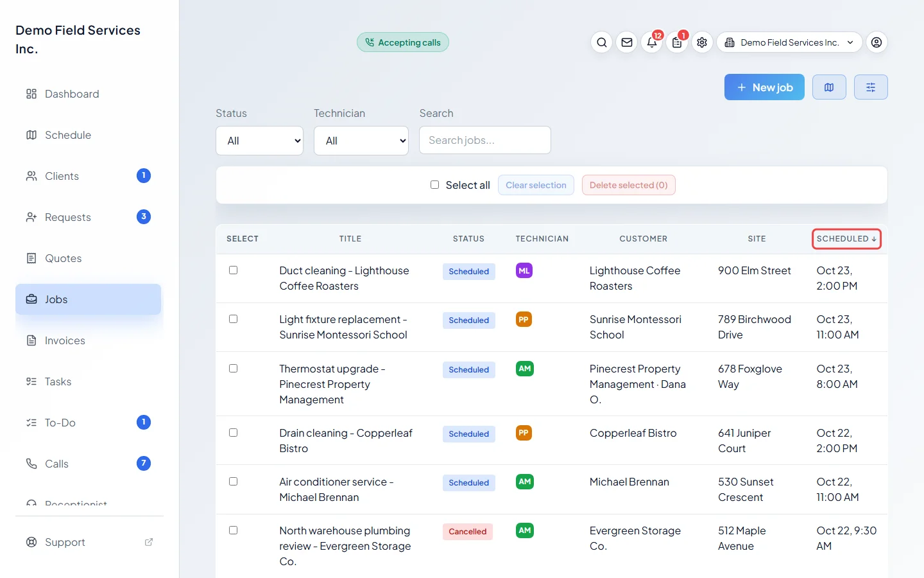Click AM avatar on North warehouse plumbing row
Viewport: 924px width, 578px height.
(x=525, y=530)
